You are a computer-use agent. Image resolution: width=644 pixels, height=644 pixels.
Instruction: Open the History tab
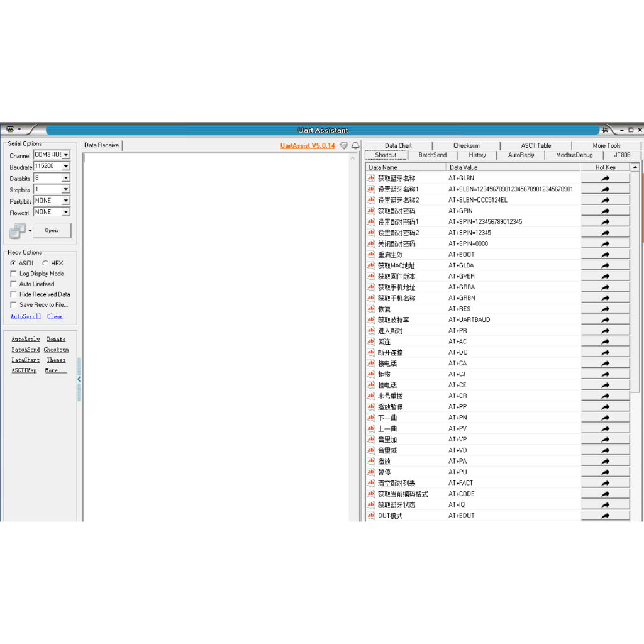pos(477,155)
